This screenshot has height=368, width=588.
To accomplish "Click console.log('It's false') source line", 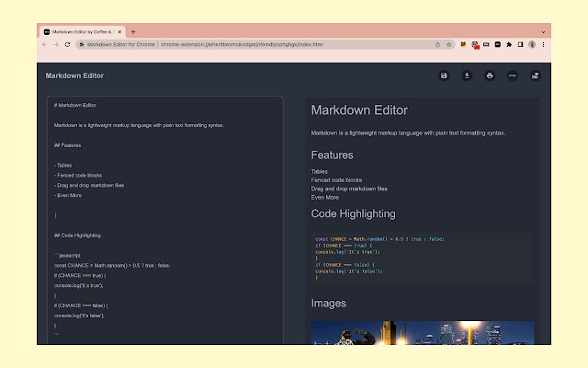I will coord(79,316).
